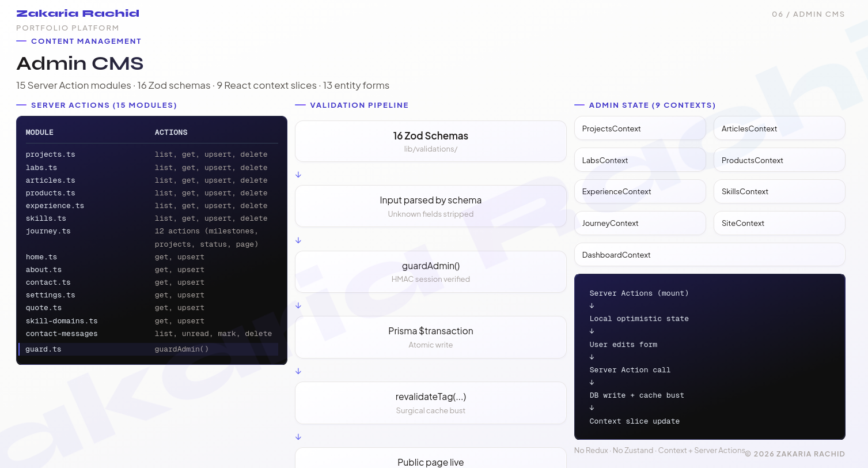This screenshot has height=468, width=868.
Task: Click the about.ts module row
Action: tap(151, 270)
